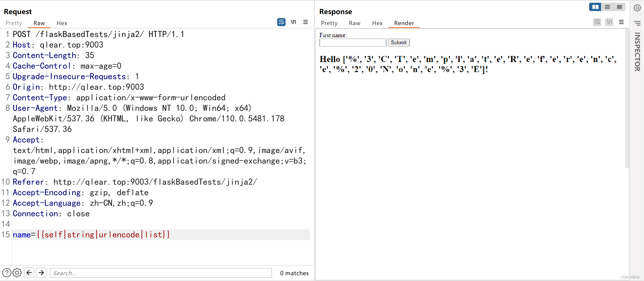Image resolution: width=644 pixels, height=281 pixels.
Task: Click the First name text box
Action: coord(353,42)
